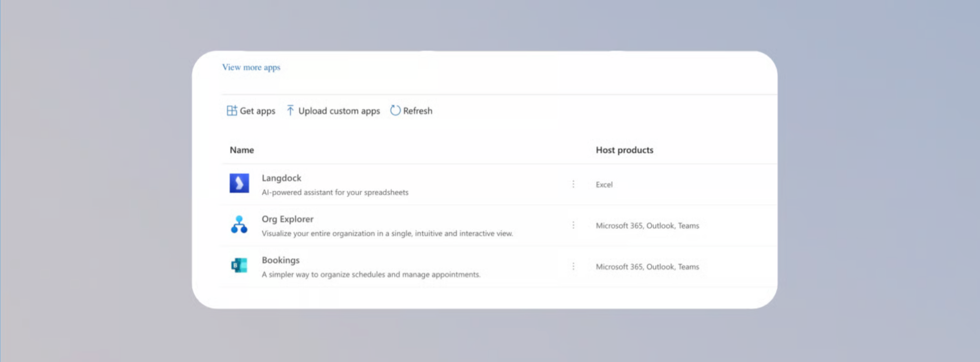Click the Get apps grid icon

click(232, 111)
